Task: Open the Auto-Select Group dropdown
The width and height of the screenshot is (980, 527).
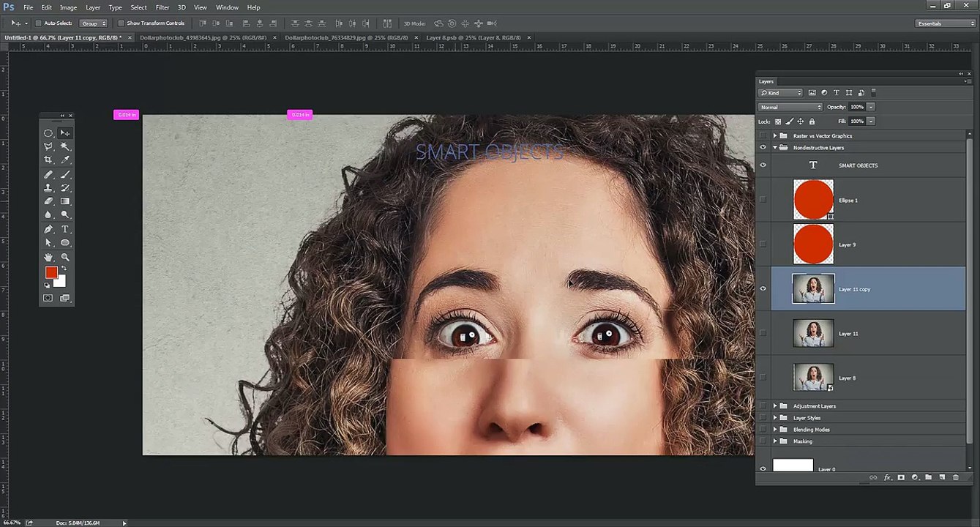Action: coord(94,23)
